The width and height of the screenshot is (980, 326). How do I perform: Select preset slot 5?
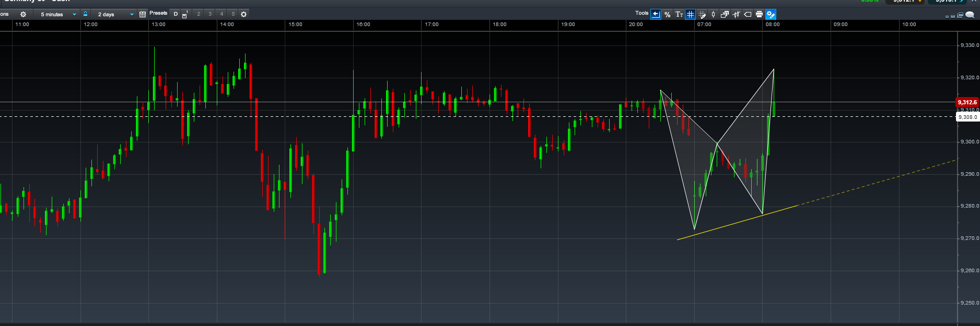click(233, 14)
